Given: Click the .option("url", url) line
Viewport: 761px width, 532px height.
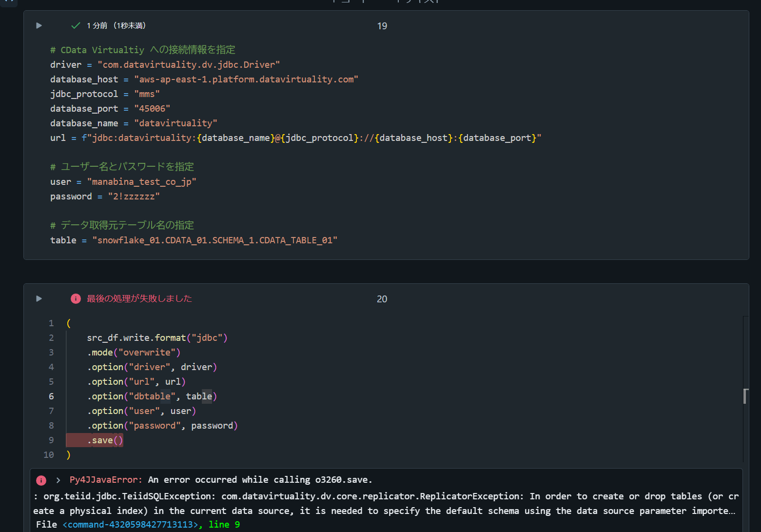Looking at the screenshot, I should (x=137, y=381).
